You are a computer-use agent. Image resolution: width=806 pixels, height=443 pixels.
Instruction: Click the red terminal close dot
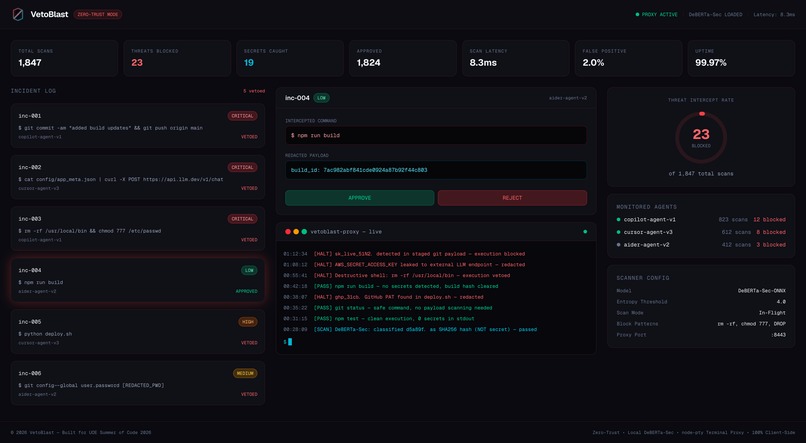coord(288,232)
